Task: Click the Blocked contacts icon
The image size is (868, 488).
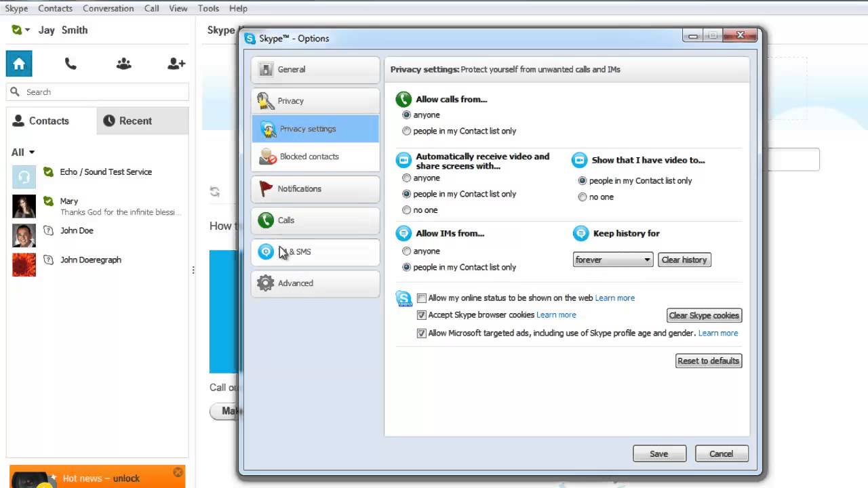Action: coord(268,157)
